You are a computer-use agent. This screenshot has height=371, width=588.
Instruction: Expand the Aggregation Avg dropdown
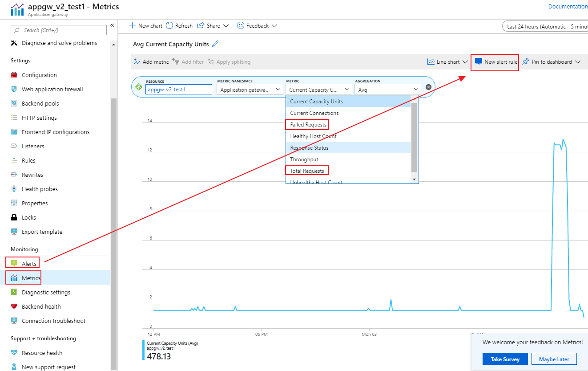coord(388,90)
